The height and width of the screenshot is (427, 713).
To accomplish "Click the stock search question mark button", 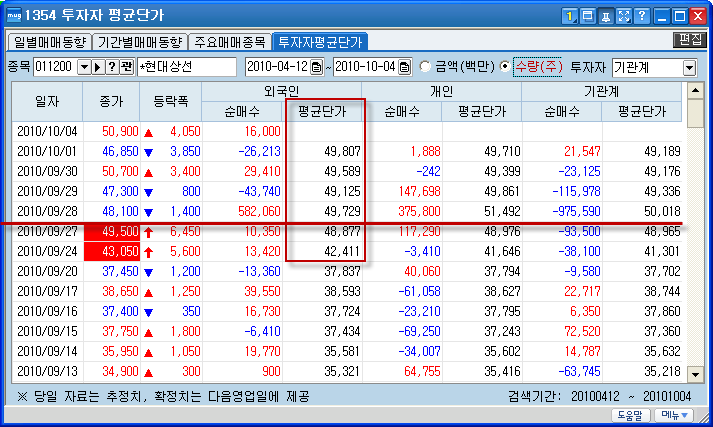I will (111, 67).
